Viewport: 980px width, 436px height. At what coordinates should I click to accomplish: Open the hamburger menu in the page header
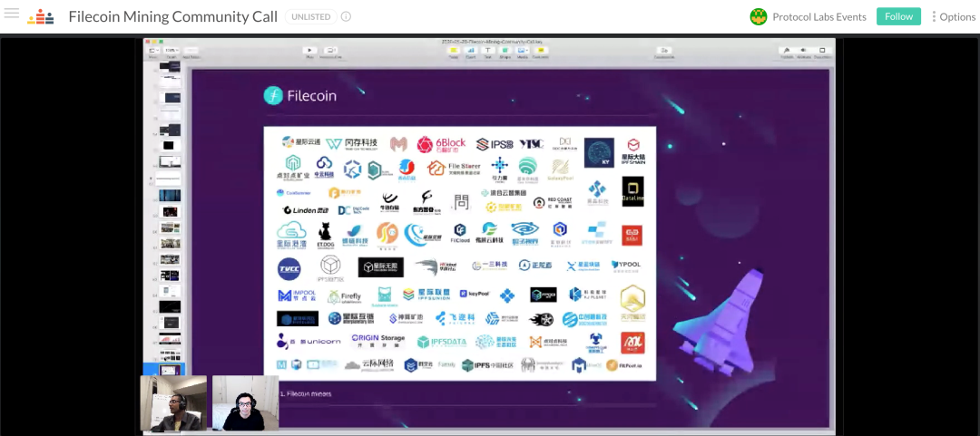click(x=11, y=13)
